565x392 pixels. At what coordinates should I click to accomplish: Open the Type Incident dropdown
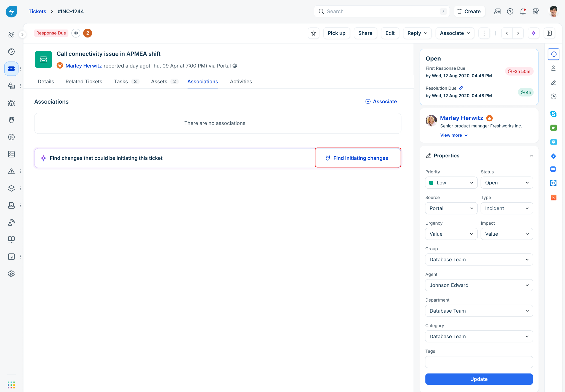tap(507, 208)
